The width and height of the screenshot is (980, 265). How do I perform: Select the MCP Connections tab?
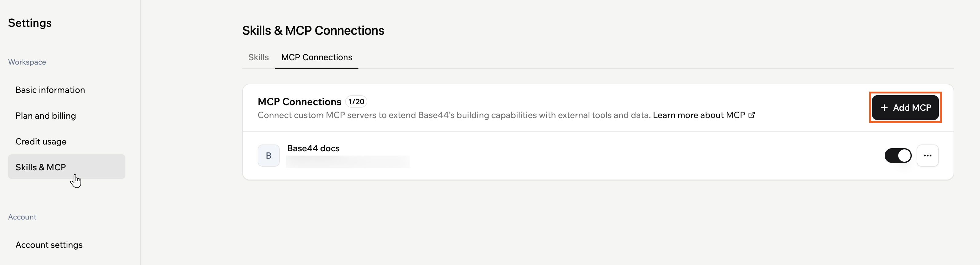click(x=316, y=57)
